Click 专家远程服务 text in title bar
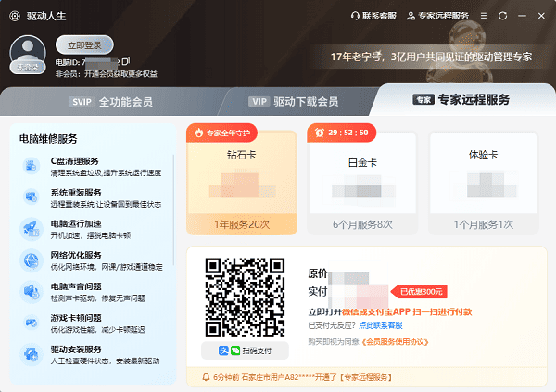 click(443, 16)
